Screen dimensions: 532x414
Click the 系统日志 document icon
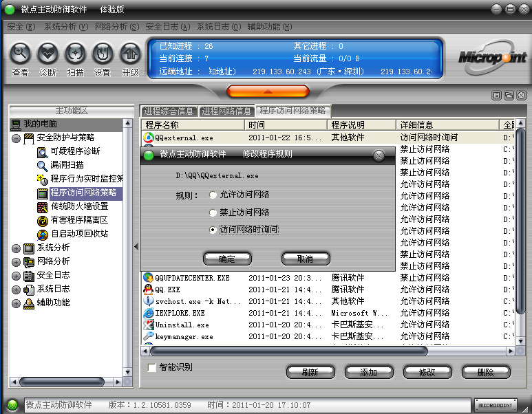click(x=29, y=290)
